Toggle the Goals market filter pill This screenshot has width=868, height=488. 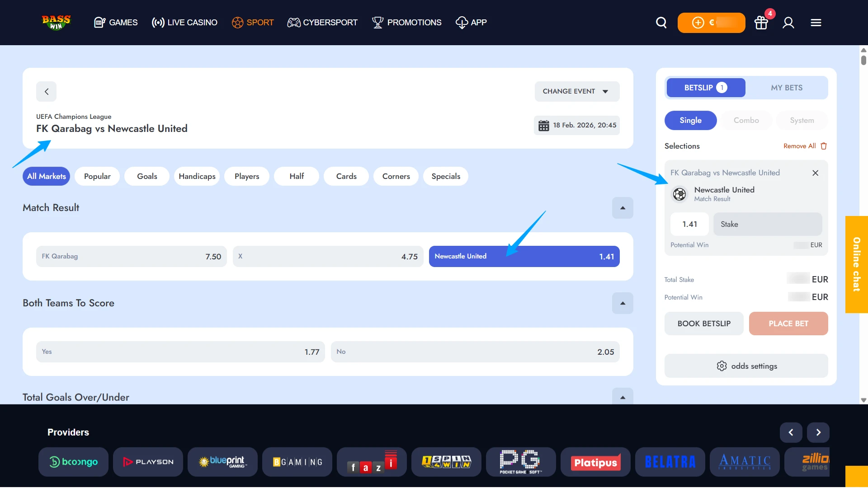[146, 176]
